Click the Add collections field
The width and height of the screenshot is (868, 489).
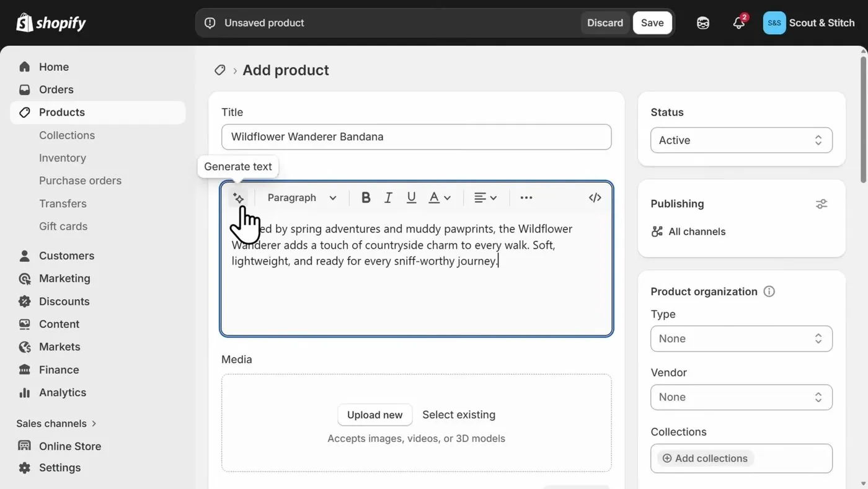tap(742, 459)
